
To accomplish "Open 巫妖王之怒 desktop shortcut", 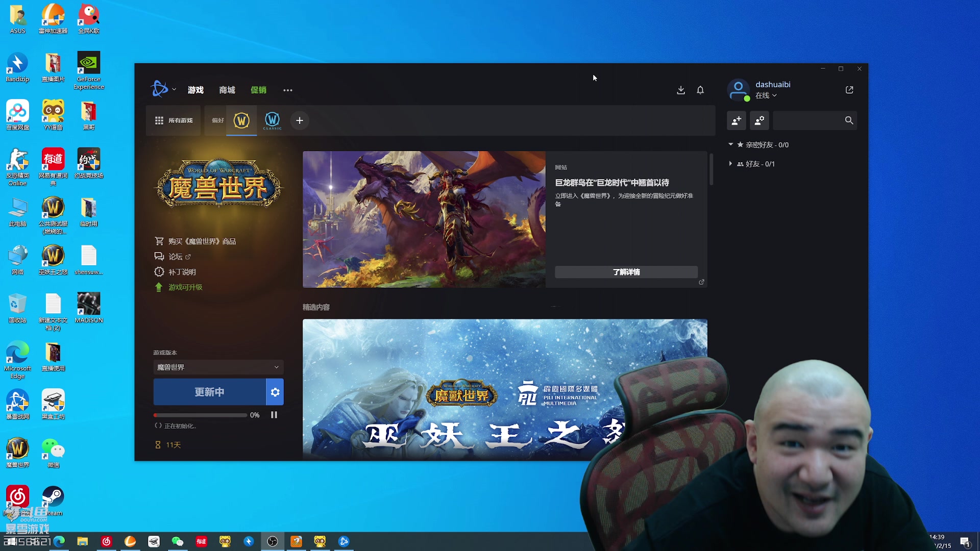I will coord(53,260).
